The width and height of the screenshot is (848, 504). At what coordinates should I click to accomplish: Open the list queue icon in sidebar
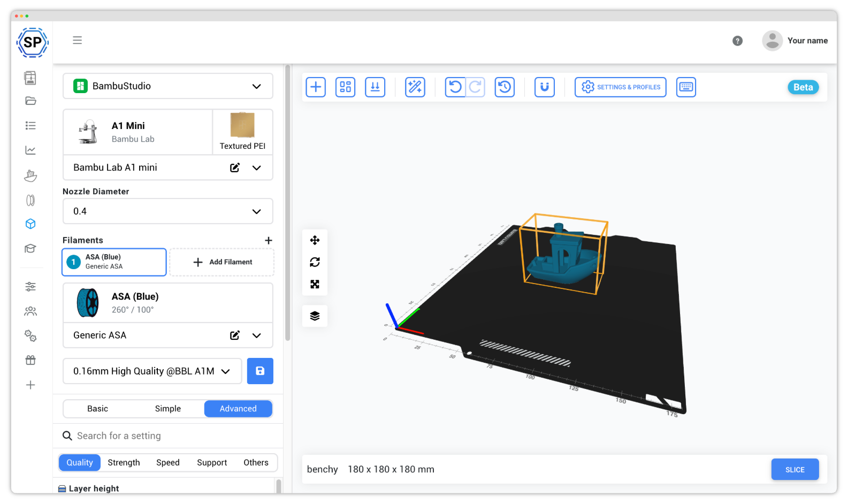pos(30,125)
